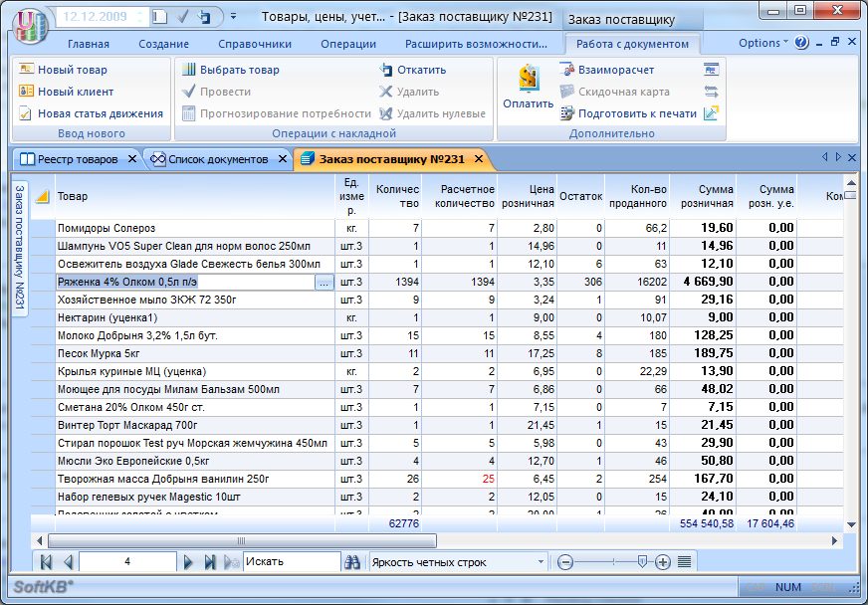Select the Работа с документом ribbon tab

632,44
